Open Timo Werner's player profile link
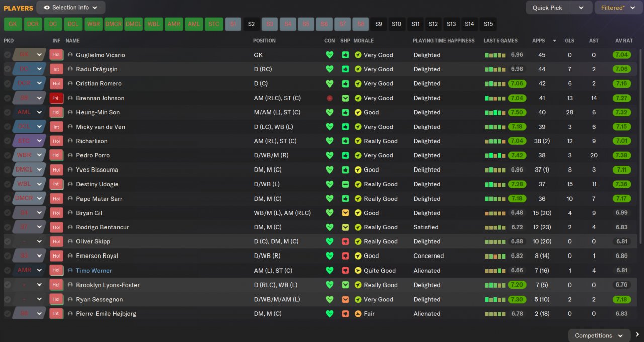The height and width of the screenshot is (342, 644). (94, 271)
